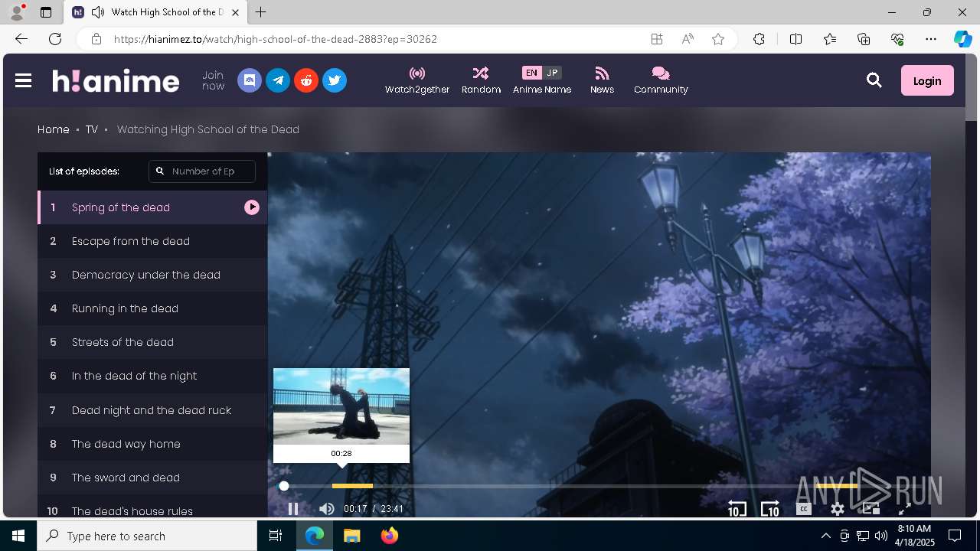
Task: Open Edge Settings and more menu
Action: (x=931, y=39)
